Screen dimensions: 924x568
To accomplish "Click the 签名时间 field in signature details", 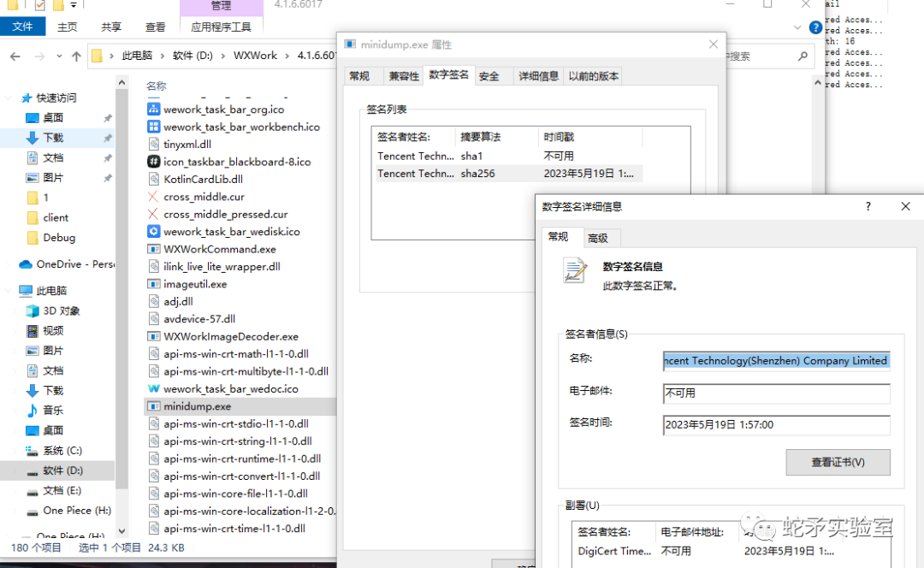I will 776,425.
